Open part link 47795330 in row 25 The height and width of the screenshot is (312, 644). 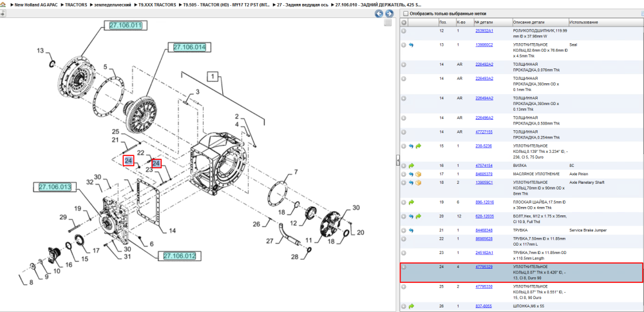pyautogui.click(x=484, y=286)
